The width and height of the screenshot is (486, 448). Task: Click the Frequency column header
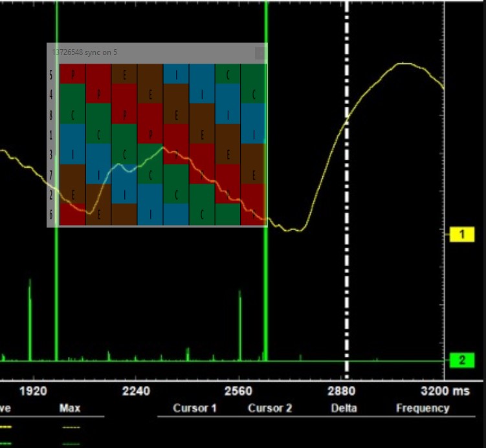(423, 409)
